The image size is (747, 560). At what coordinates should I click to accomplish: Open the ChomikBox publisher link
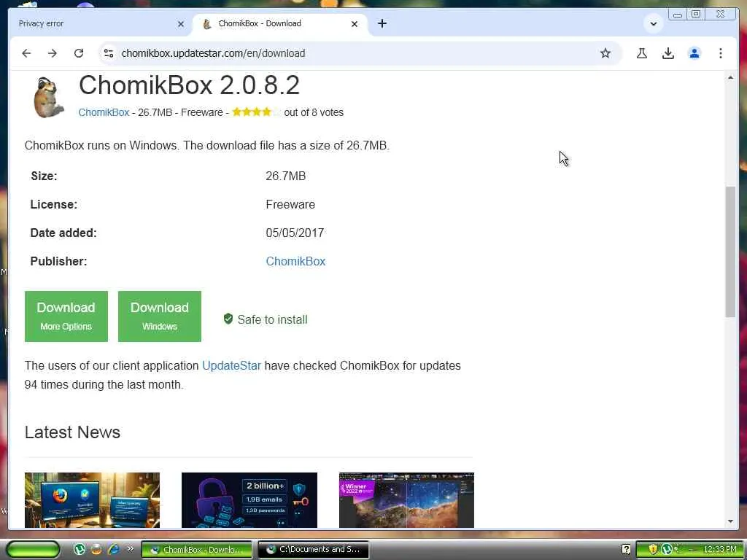(295, 262)
